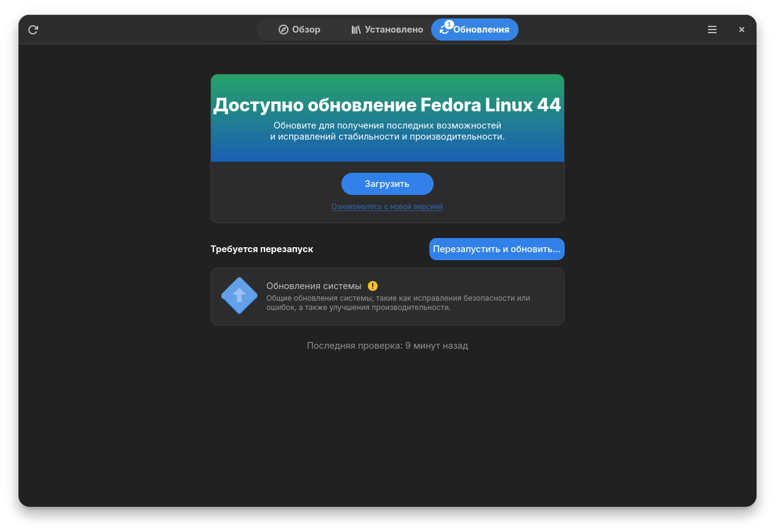Screen dimensions: 775x532
Task: Close the Software window
Action: [742, 30]
